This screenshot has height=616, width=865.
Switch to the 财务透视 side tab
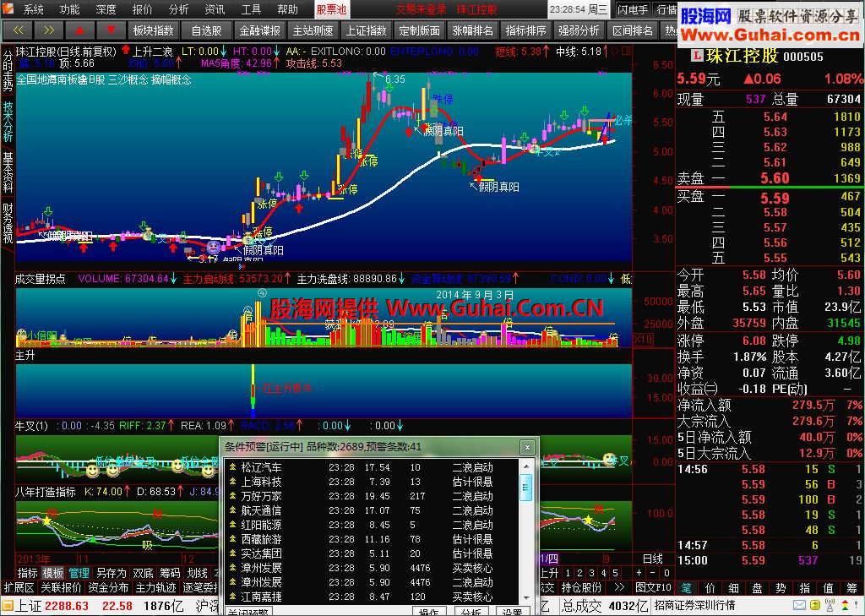(x=8, y=223)
